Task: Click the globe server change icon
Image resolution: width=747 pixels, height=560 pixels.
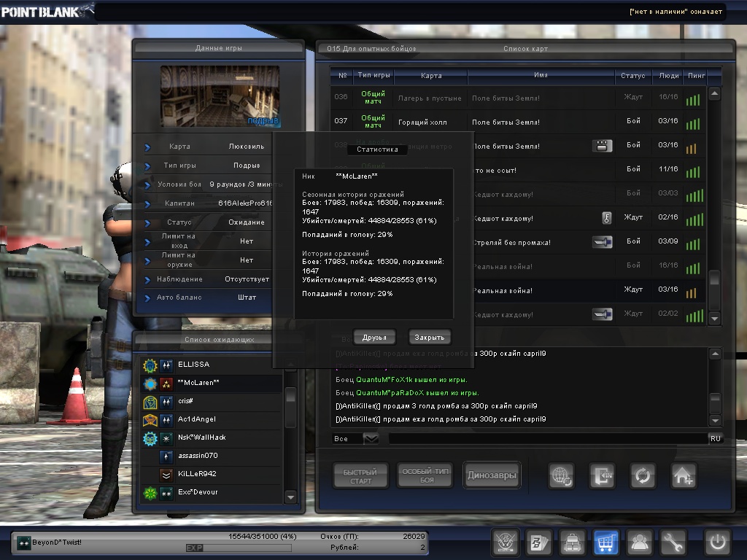Action: tap(562, 475)
